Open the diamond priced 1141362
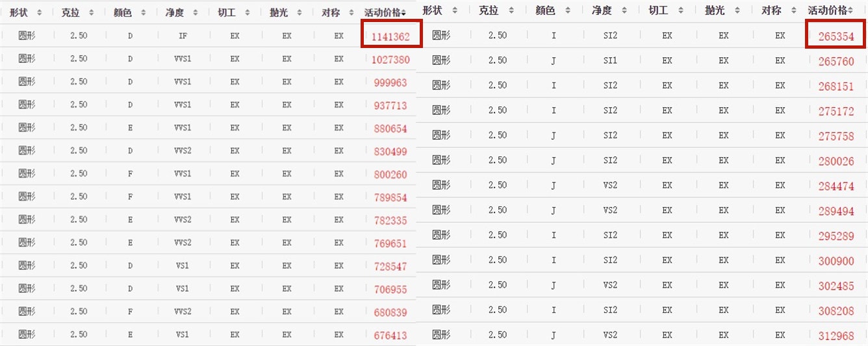868x346 pixels. point(390,37)
